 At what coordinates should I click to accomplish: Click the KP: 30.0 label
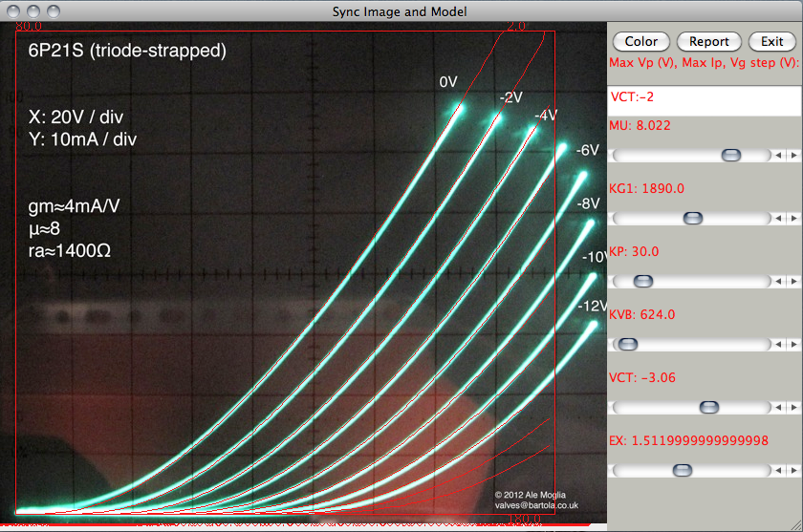coord(634,251)
